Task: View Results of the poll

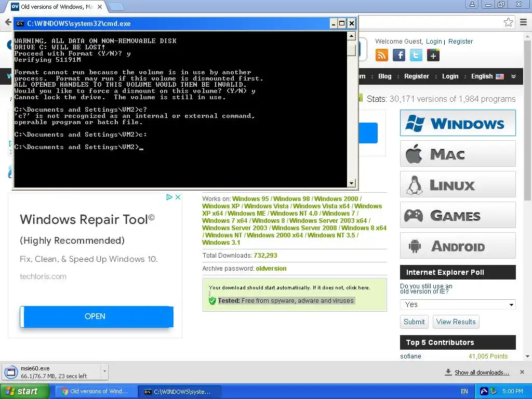Action: 456,322
